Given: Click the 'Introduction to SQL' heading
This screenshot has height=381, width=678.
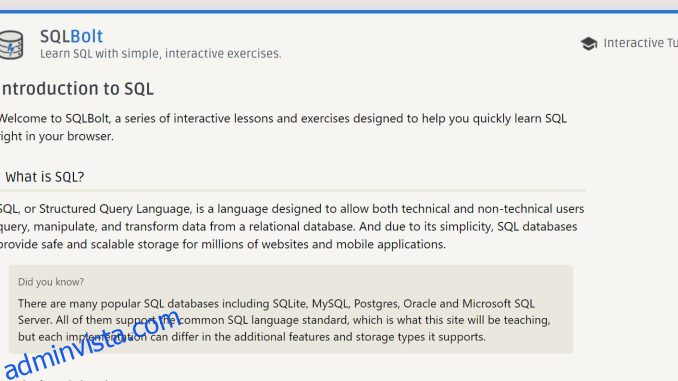Looking at the screenshot, I should click(x=77, y=89).
